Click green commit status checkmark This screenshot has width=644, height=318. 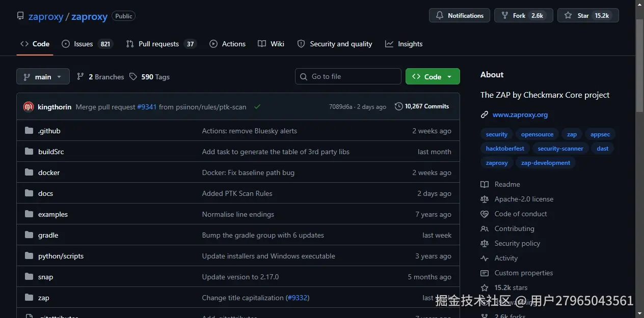pyautogui.click(x=257, y=106)
